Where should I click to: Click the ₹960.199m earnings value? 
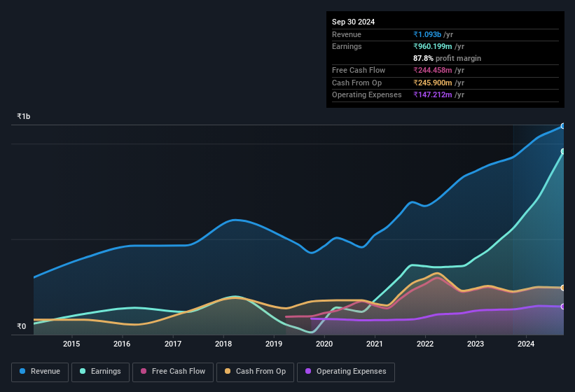433,46
